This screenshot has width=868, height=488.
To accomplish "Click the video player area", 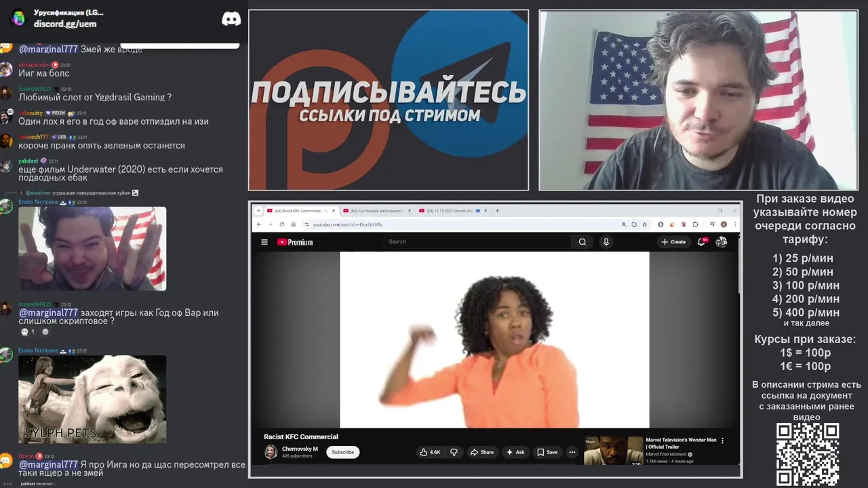I will click(494, 340).
